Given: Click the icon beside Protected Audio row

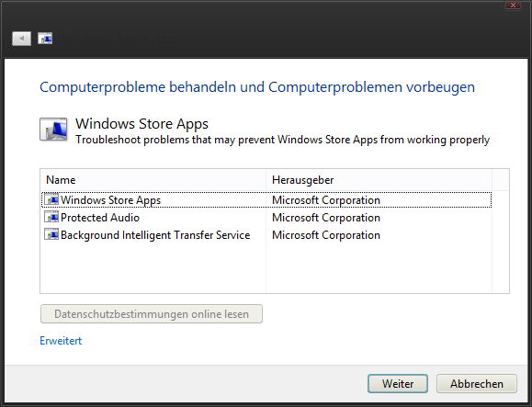Looking at the screenshot, I should point(51,217).
